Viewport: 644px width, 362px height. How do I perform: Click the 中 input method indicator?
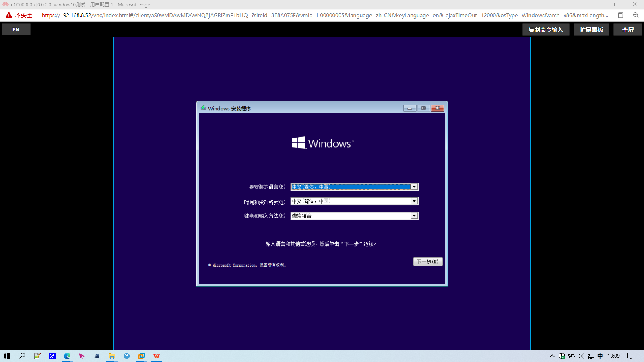[x=600, y=356]
